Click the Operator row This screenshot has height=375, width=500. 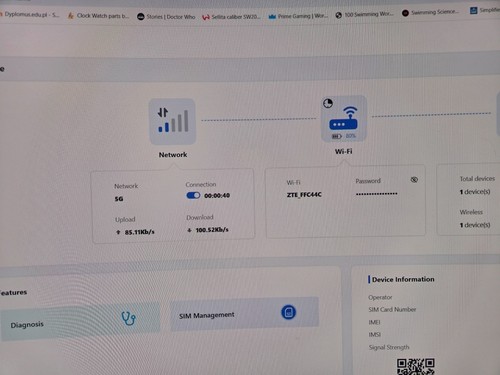(380, 297)
